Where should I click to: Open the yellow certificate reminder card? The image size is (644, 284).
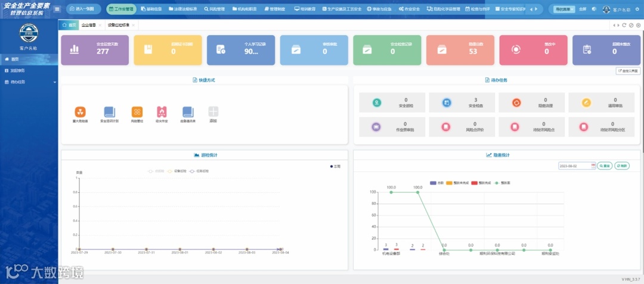[168, 50]
